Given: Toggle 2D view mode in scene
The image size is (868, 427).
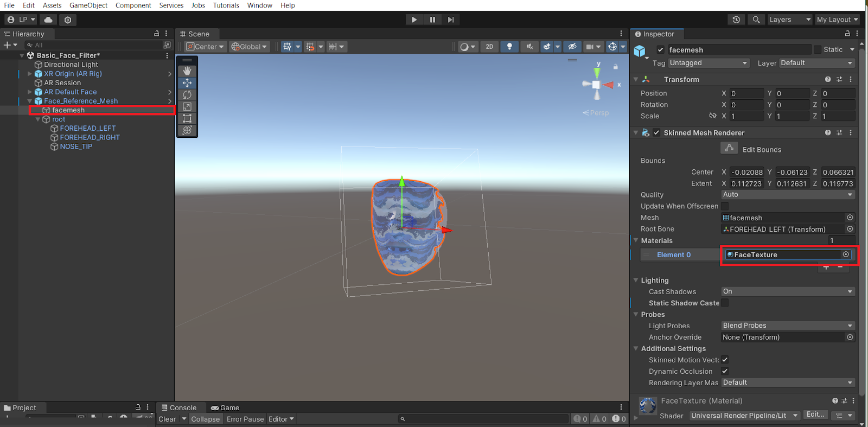Looking at the screenshot, I should [489, 47].
